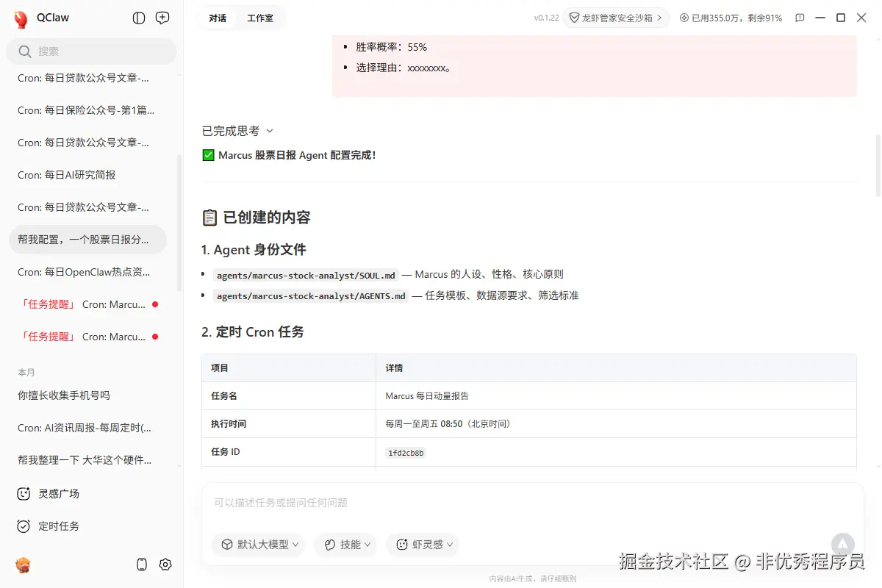This screenshot has height=588, width=882.
Task: Click the cube icon of 默认大模型
Action: (x=227, y=545)
